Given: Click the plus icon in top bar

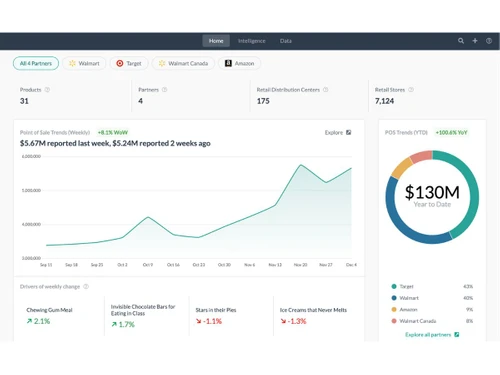Looking at the screenshot, I should [x=475, y=41].
